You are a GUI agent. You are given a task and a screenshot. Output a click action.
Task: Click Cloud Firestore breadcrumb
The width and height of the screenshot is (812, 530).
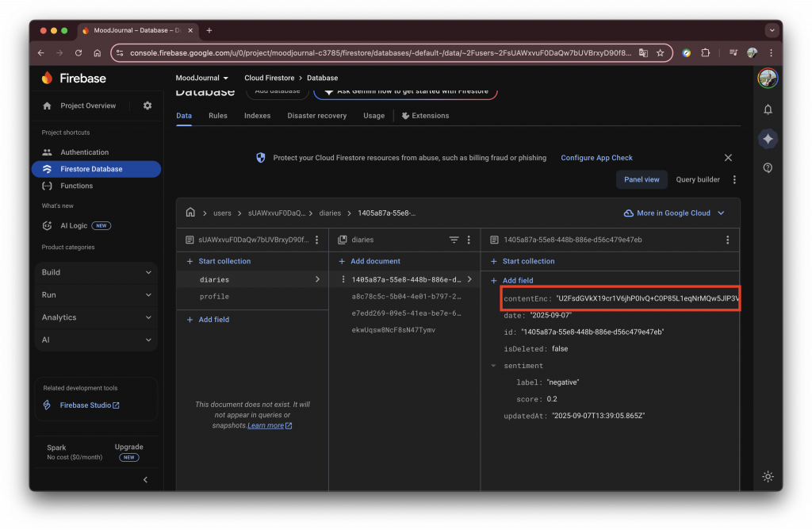270,79
